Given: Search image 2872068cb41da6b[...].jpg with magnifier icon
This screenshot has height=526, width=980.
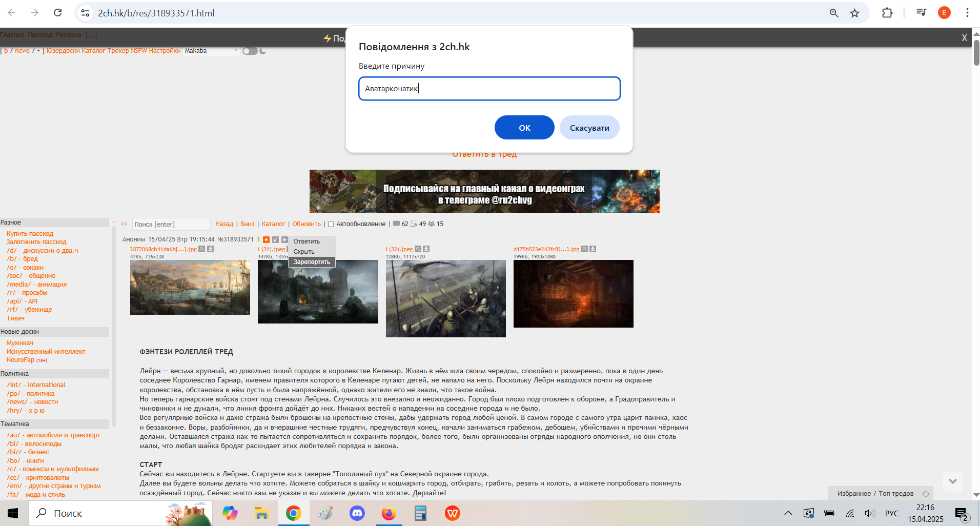Looking at the screenshot, I should 202,249.
